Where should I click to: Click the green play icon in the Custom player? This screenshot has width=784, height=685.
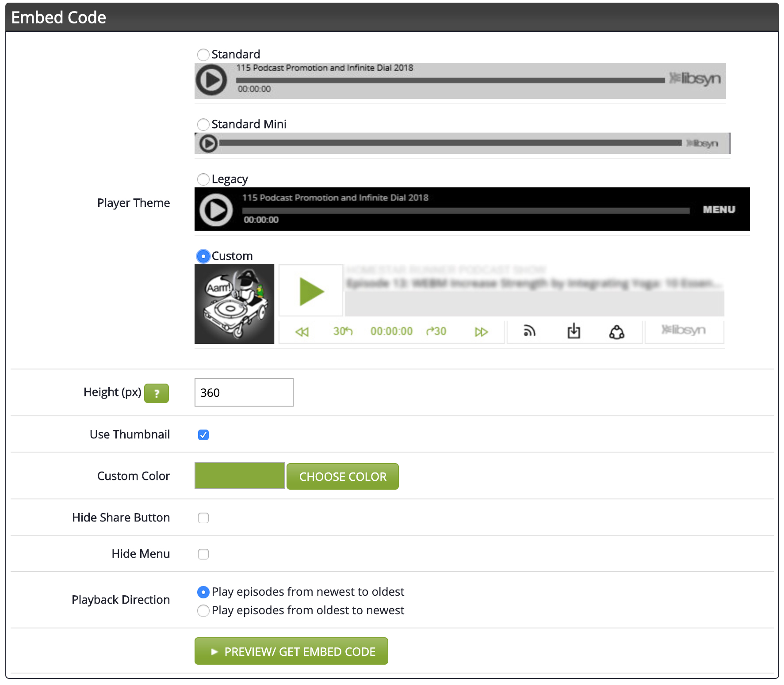[311, 291]
